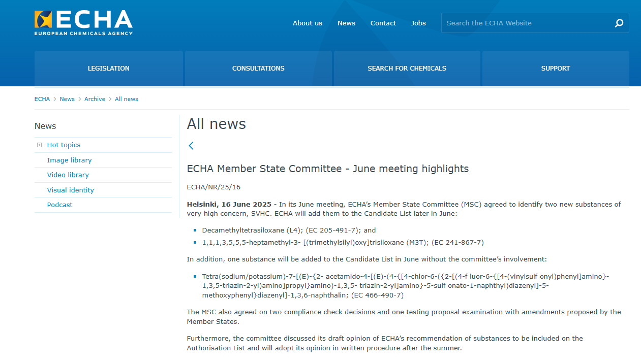The image size is (641, 364).
Task: Click the search magnifier icon
Action: click(x=619, y=23)
